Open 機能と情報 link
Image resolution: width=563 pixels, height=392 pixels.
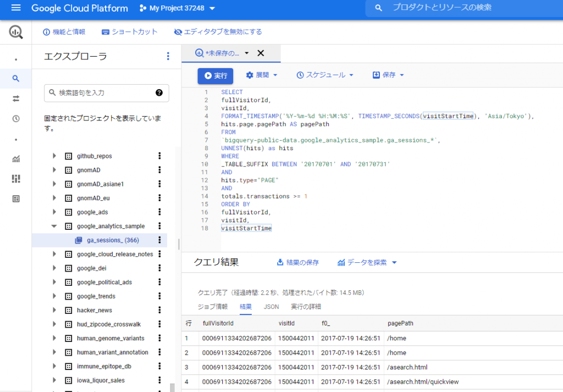(64, 32)
